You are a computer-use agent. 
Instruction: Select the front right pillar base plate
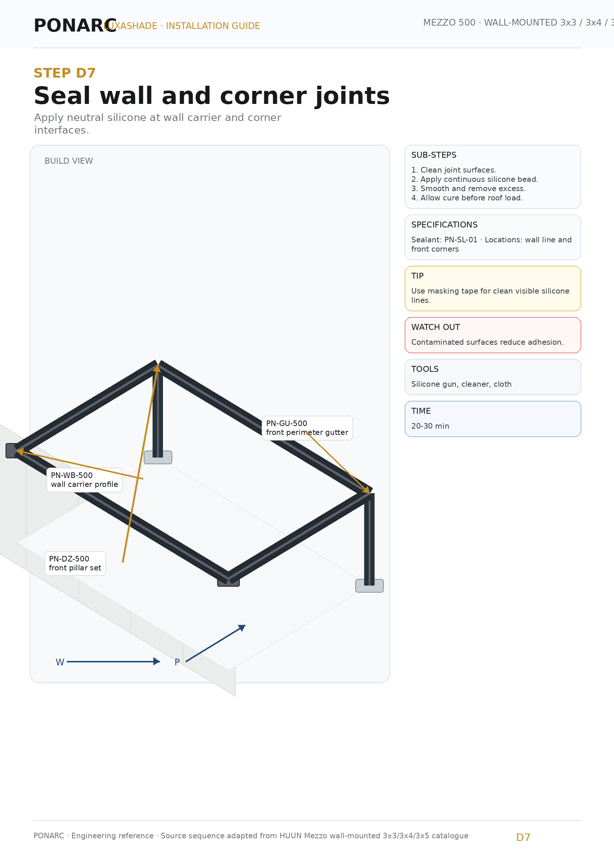coord(369,586)
